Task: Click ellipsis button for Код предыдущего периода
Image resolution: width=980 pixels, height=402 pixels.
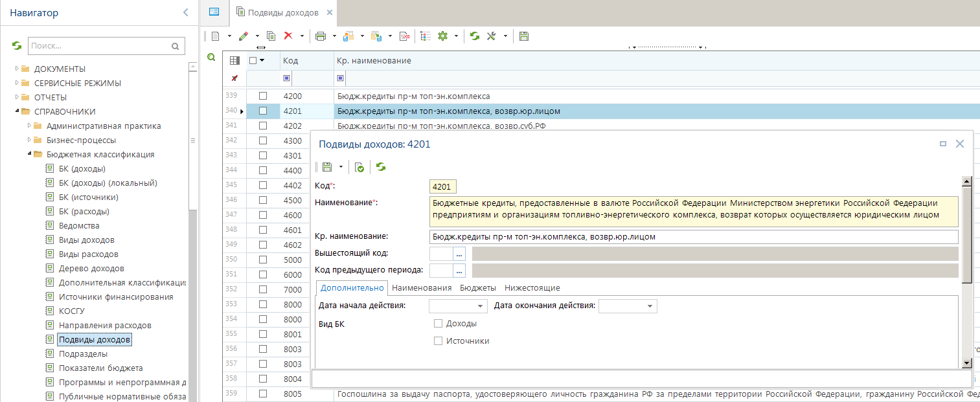Action: pyautogui.click(x=460, y=270)
